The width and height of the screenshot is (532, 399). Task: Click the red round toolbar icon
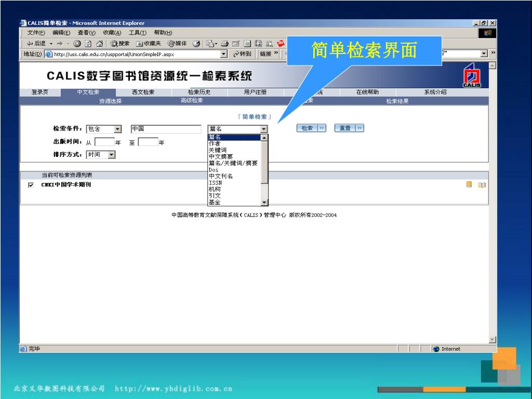tap(281, 43)
